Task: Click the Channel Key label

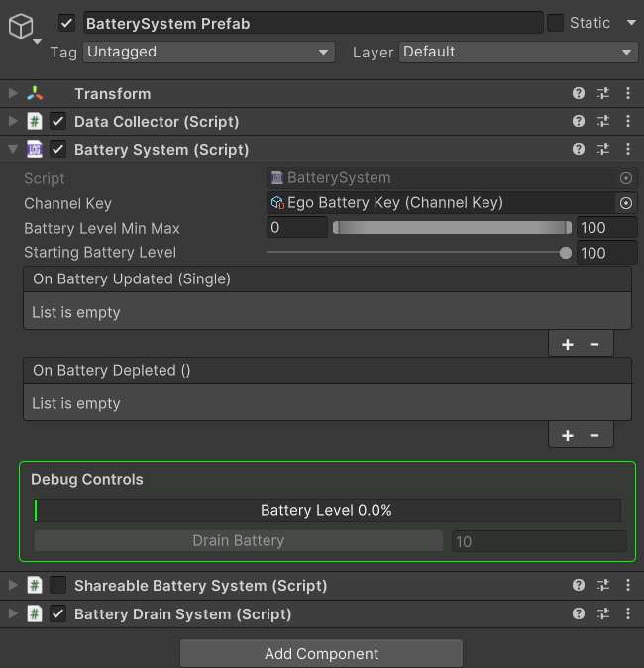Action: tap(67, 203)
